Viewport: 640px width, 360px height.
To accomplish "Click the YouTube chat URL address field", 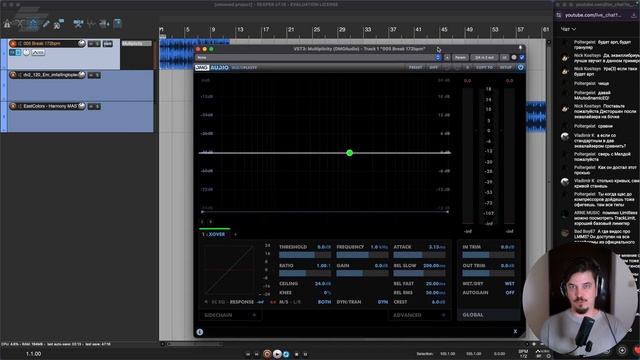I will point(593,15).
